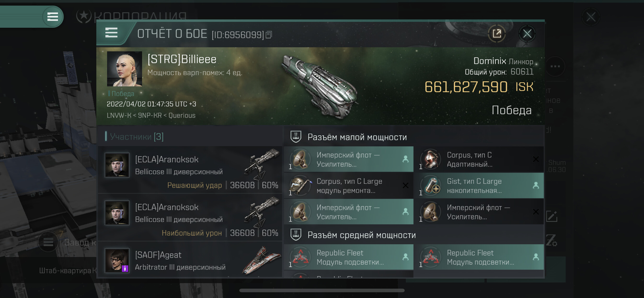
Task: Open first Republic Fleet target painter module
Action: tap(349, 257)
